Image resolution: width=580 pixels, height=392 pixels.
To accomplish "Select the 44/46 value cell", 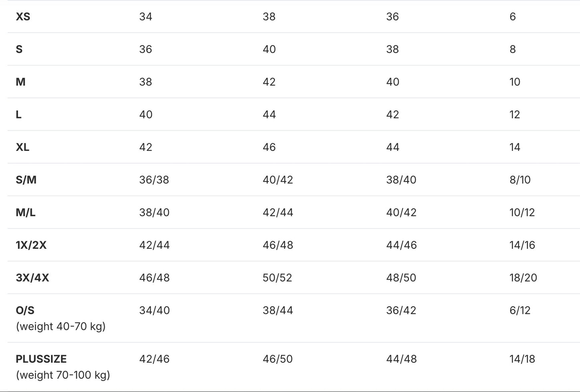I will tap(401, 245).
